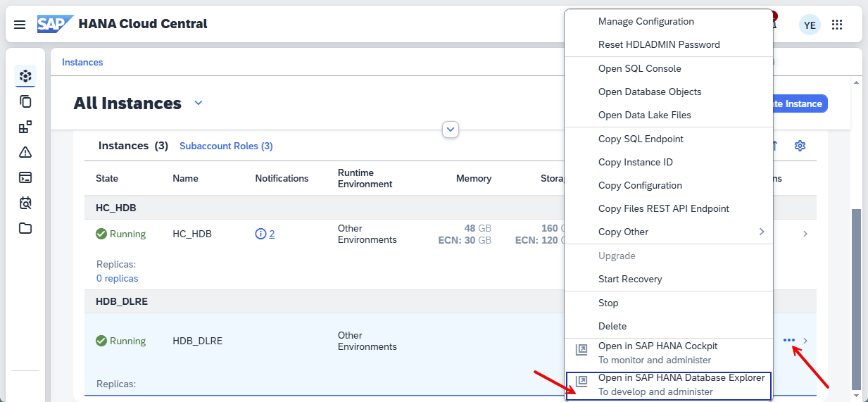
Task: Open HC_HDB row details chevron
Action: tap(805, 234)
